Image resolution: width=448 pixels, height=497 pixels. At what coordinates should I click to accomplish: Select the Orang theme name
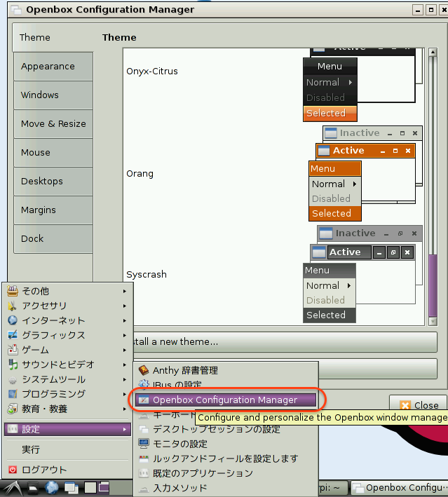(140, 173)
